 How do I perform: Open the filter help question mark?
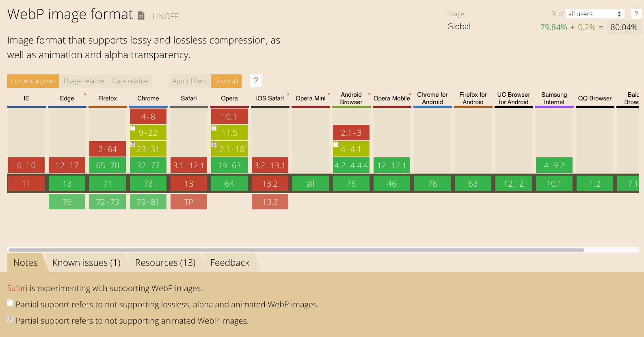[x=256, y=81]
